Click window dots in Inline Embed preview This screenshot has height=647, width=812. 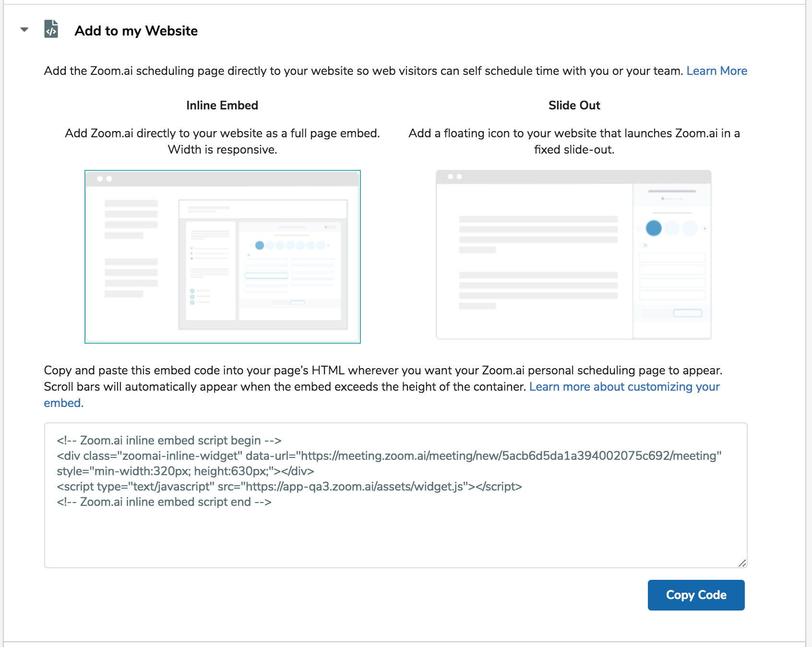point(105,179)
